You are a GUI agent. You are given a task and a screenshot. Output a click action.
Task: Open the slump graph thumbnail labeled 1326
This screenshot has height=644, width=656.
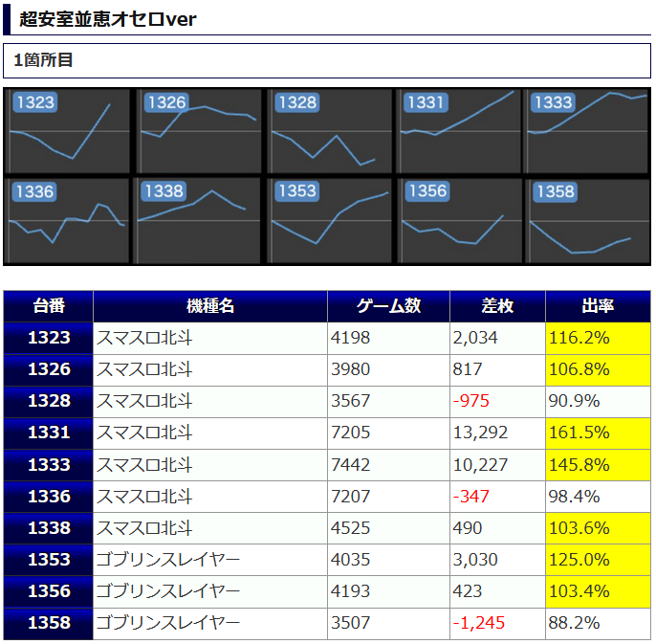pyautogui.click(x=200, y=131)
